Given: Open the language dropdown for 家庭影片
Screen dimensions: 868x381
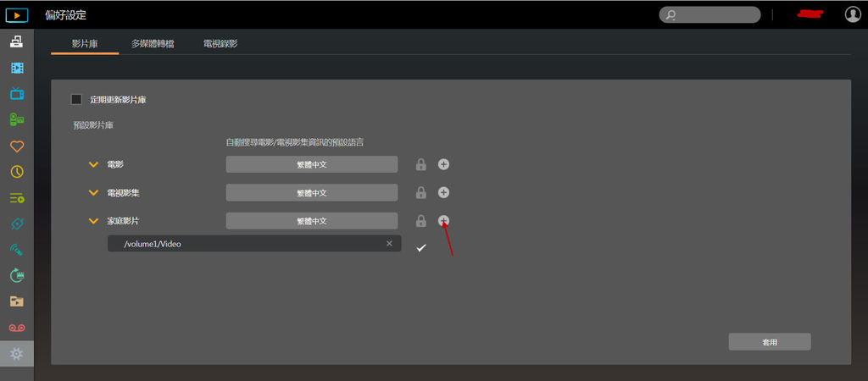Looking at the screenshot, I should (312, 221).
